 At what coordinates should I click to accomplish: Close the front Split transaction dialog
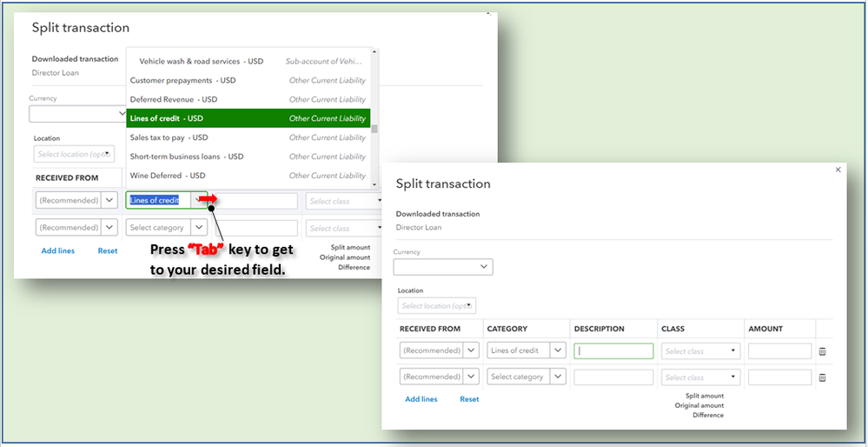click(838, 170)
